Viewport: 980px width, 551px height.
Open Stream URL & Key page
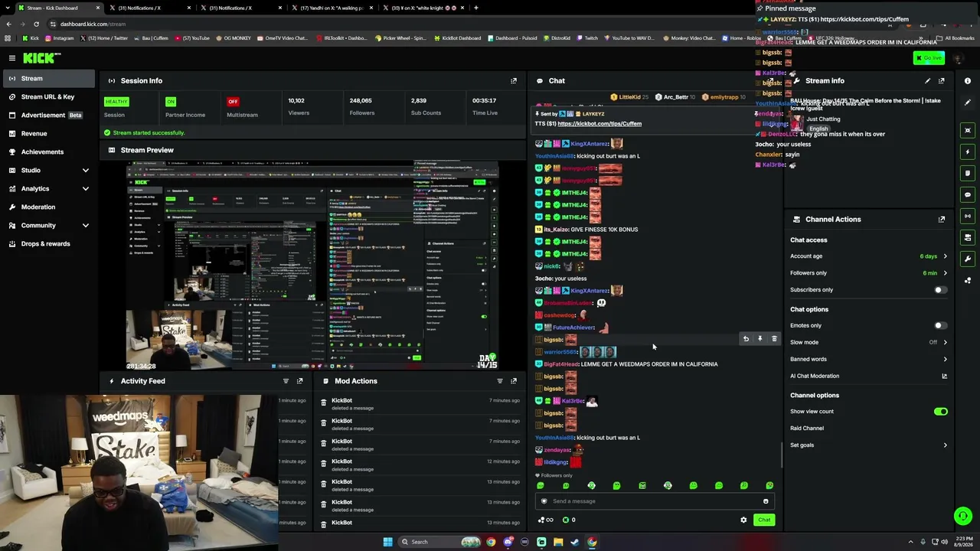tap(47, 96)
